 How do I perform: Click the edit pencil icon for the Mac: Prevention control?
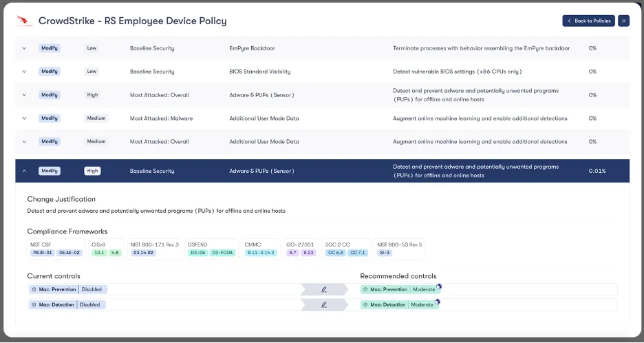tap(324, 289)
